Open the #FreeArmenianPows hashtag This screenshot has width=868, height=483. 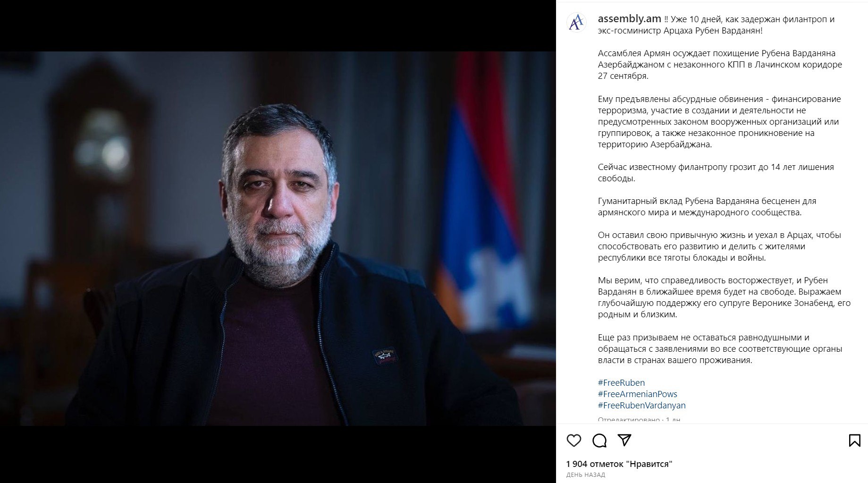click(637, 394)
